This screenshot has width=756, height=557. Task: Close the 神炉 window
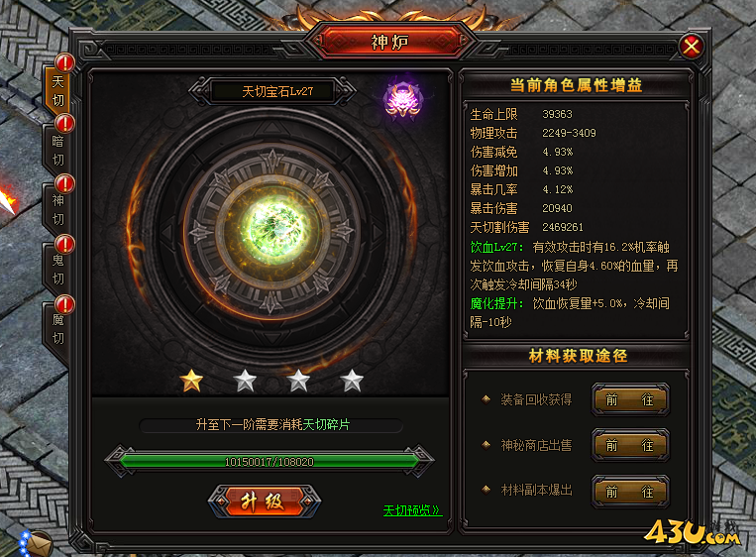click(x=692, y=47)
